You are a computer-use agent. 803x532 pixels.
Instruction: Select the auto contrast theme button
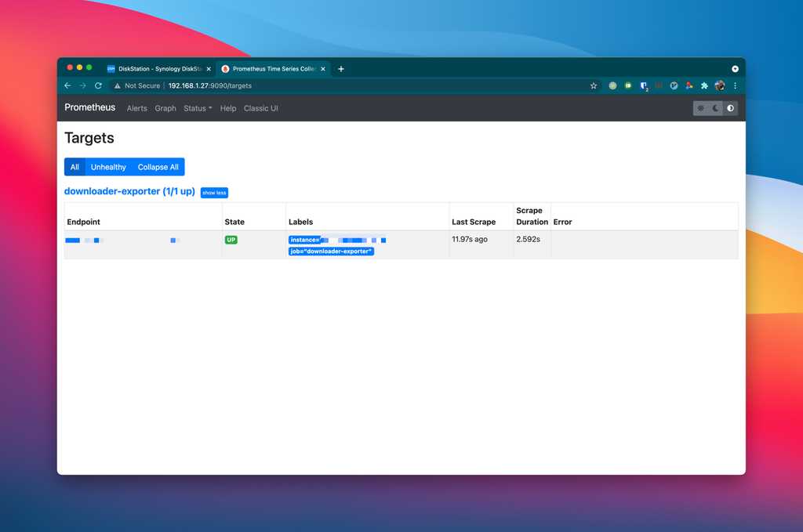(731, 108)
